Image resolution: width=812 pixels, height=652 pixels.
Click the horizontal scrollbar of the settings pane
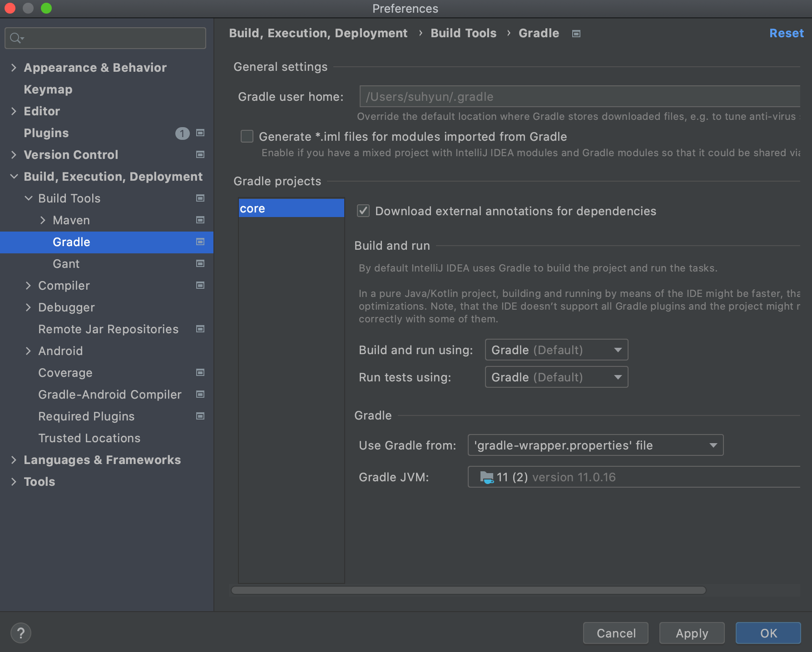pos(468,590)
